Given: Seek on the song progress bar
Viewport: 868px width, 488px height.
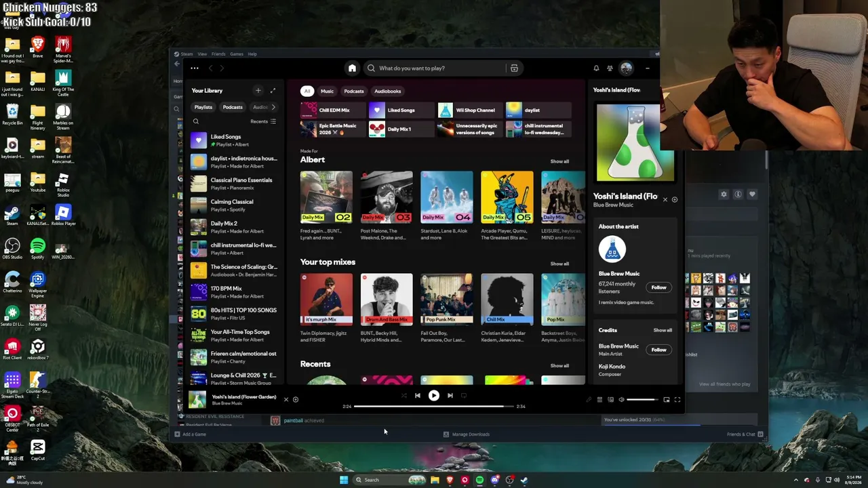Looking at the screenshot, I should 433,407.
